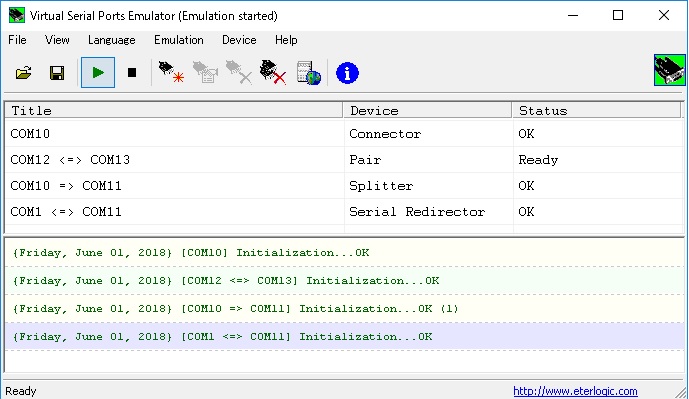Click the OK status of the Splitter row
The height and width of the screenshot is (399, 689).
[526, 185]
